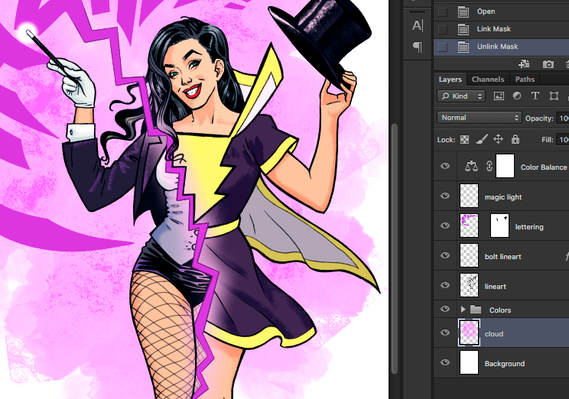This screenshot has width=569, height=399.
Task: Hide the cloud layer
Action: (x=445, y=333)
